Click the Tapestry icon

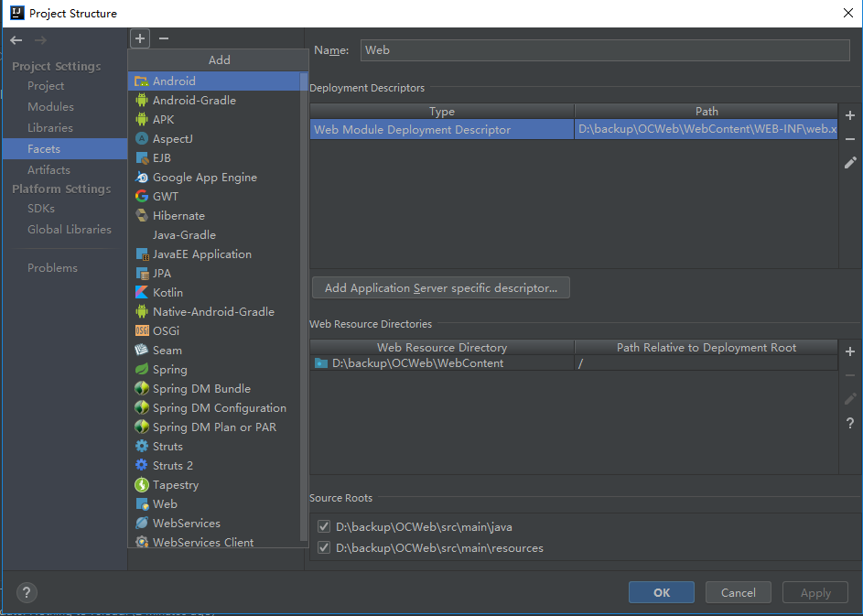(x=142, y=484)
